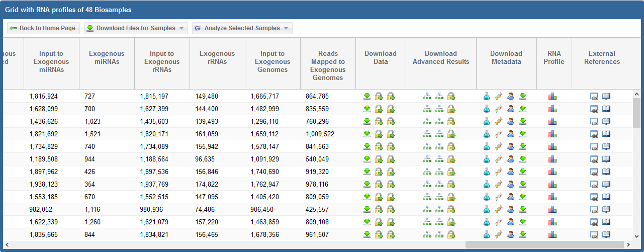Viewport: 644px width, 252px height.
Task: Expand the Download Files for Samples dropdown
Action: click(x=136, y=28)
